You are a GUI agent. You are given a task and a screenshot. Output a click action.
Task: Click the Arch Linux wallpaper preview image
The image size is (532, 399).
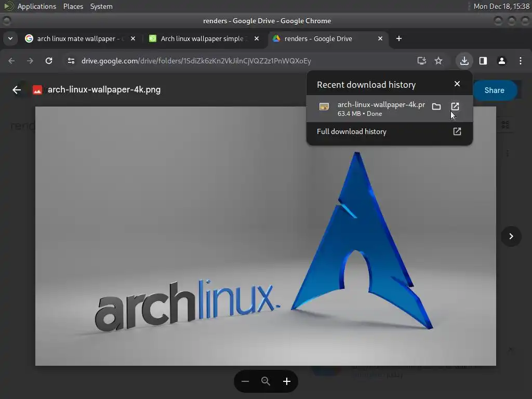(x=265, y=236)
